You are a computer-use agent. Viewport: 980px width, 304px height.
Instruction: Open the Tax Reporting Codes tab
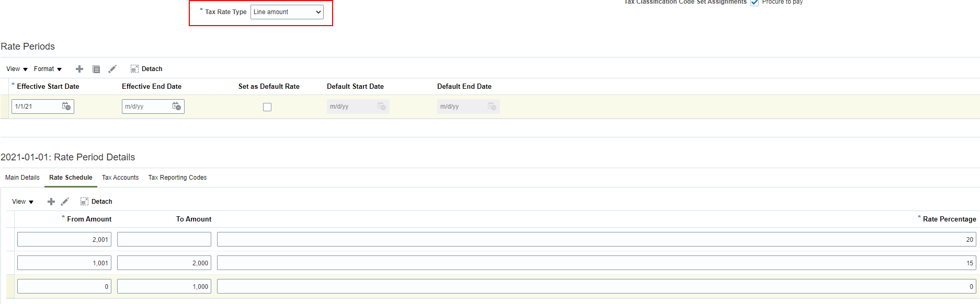point(177,178)
